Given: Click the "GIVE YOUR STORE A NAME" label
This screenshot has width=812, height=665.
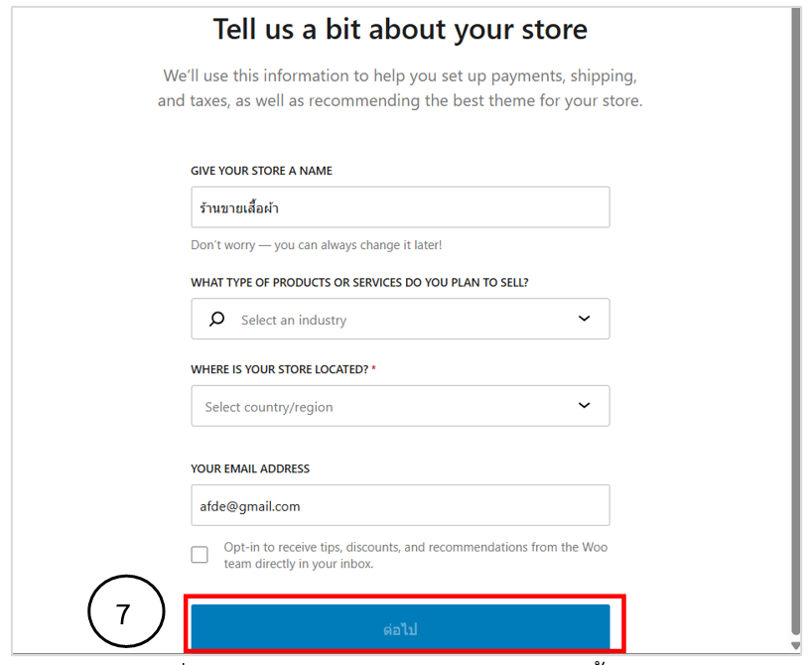Looking at the screenshot, I should (x=261, y=171).
